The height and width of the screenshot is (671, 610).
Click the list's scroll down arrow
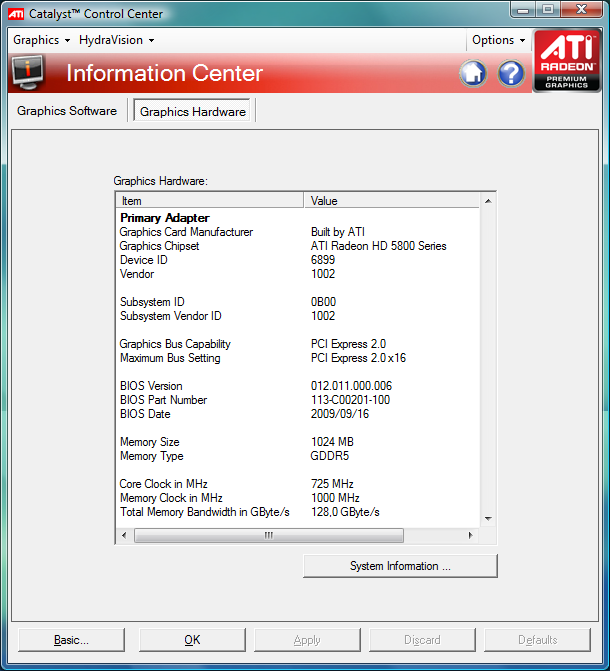coord(488,519)
